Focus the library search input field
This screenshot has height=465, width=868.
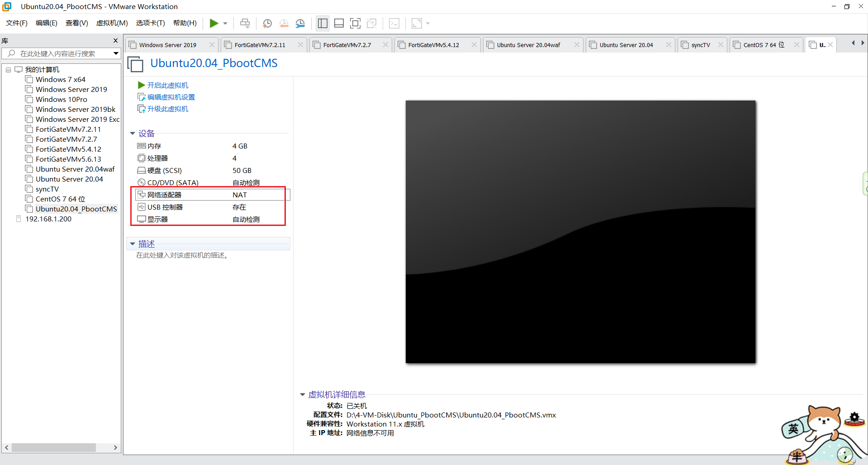(57, 53)
